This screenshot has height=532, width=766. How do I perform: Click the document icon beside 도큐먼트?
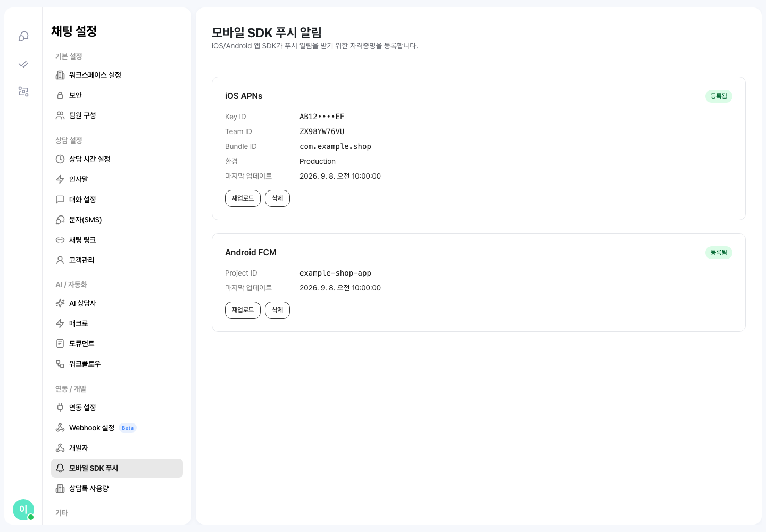[60, 344]
